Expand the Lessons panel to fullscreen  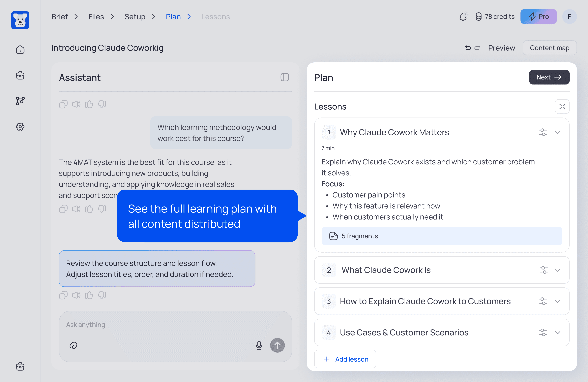[x=562, y=106]
